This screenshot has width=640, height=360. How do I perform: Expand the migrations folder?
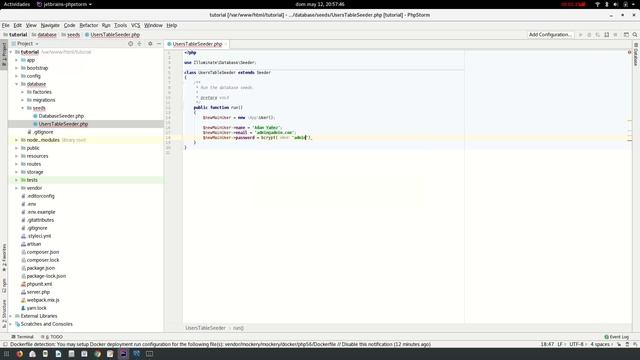tap(22, 100)
